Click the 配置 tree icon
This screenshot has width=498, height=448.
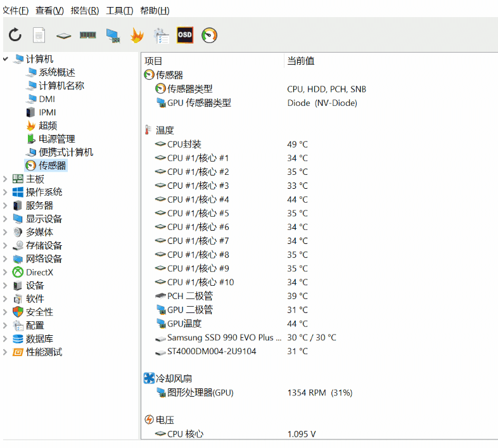pos(18,326)
